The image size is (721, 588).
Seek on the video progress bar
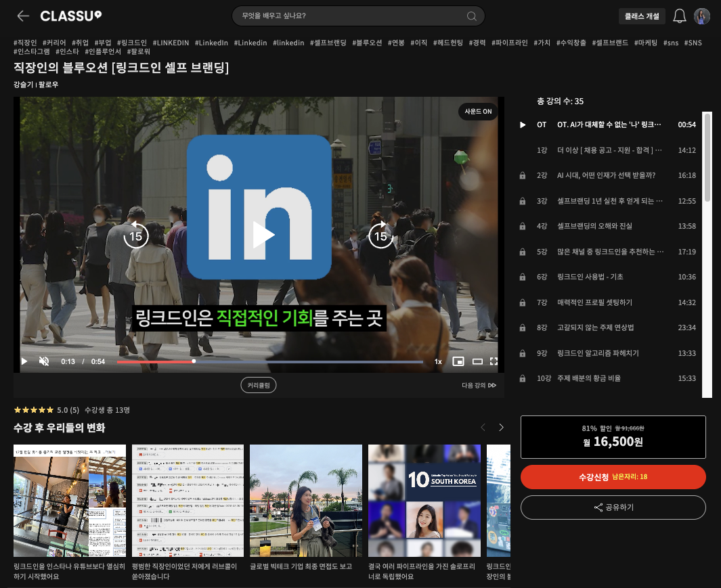[270, 362]
